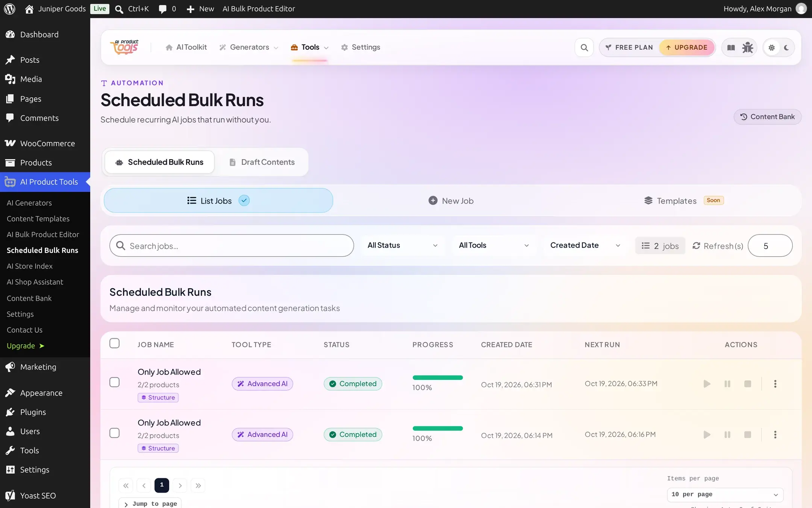Play the 06:31 PM job

(x=707, y=384)
